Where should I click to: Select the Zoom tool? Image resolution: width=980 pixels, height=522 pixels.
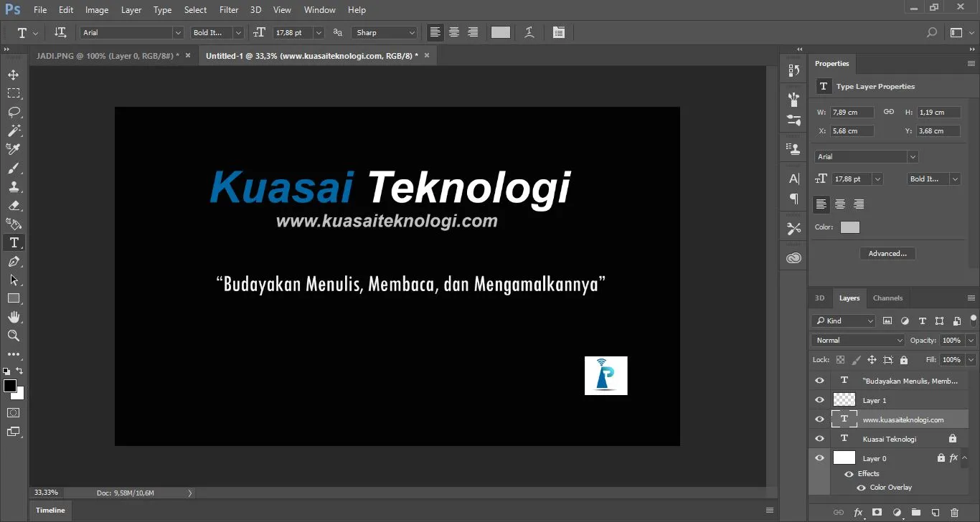[13, 336]
